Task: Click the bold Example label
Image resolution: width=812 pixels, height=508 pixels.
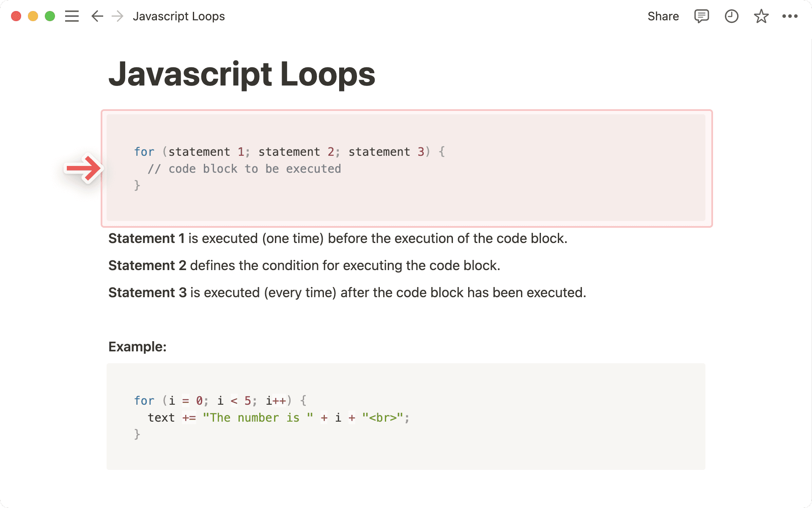Action: click(x=137, y=346)
